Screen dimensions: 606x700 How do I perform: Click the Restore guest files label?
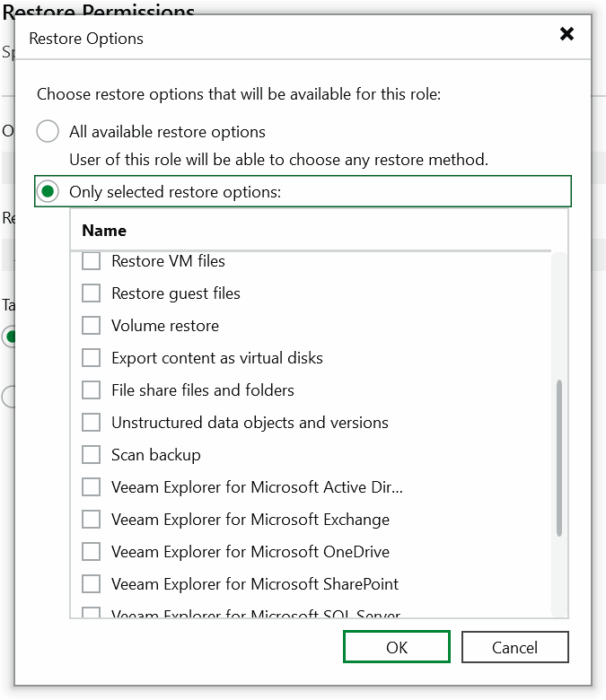pyautogui.click(x=176, y=293)
